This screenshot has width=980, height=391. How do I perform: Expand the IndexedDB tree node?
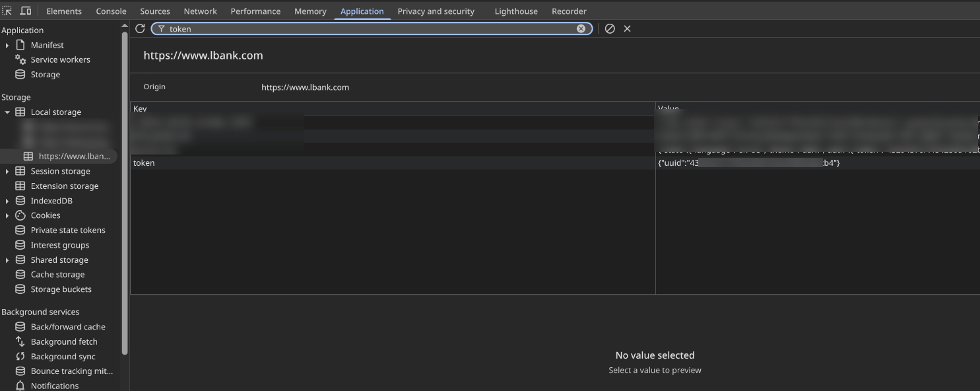coord(7,201)
